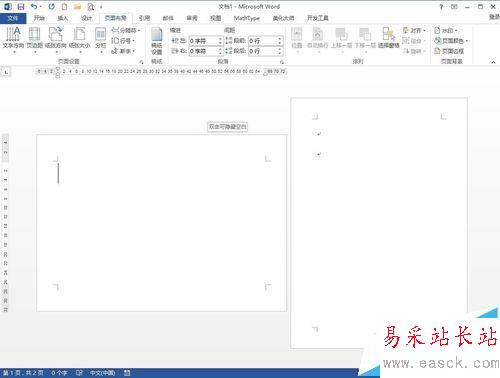The height and width of the screenshot is (378, 500).
Task: Click inside the portrait second page
Action: pyautogui.click(x=379, y=223)
